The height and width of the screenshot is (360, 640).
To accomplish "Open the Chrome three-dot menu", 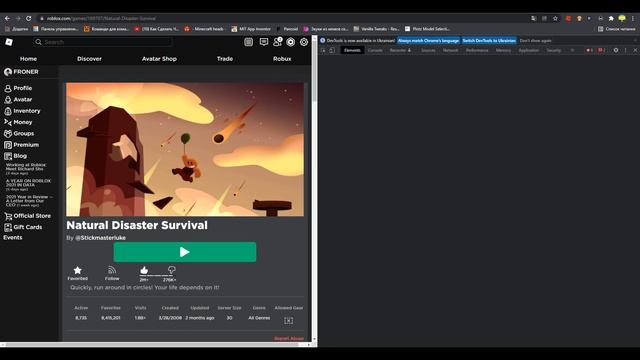I will click(x=633, y=18).
